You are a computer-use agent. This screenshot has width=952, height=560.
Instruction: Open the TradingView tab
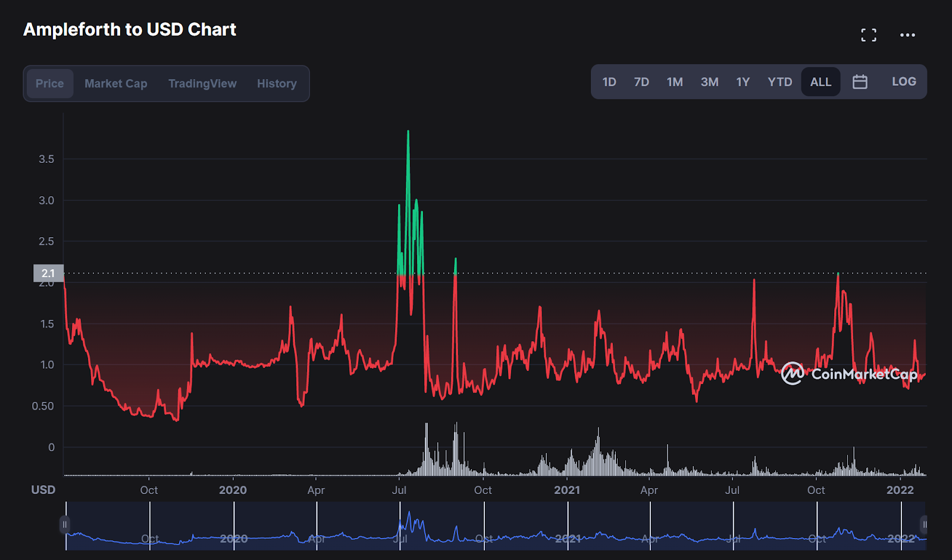pyautogui.click(x=202, y=83)
